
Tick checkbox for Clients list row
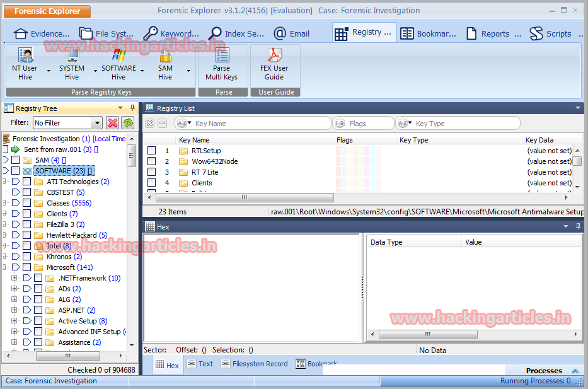click(151, 183)
